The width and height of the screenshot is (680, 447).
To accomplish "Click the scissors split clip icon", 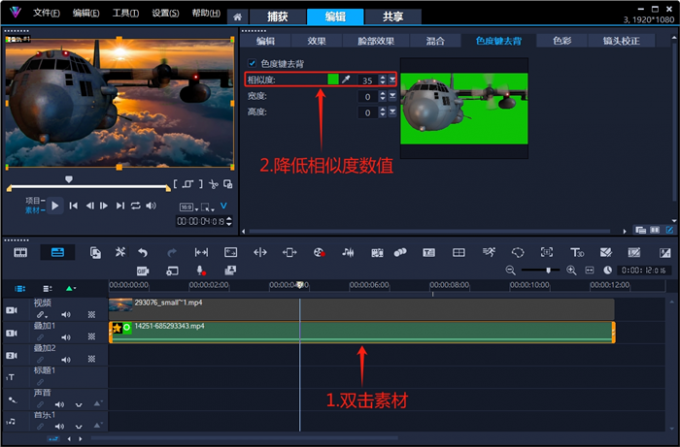I will 213,184.
